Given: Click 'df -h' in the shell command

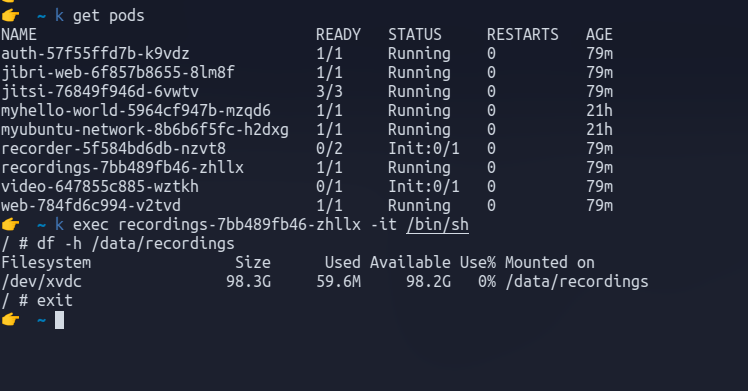Looking at the screenshot, I should (59, 243).
